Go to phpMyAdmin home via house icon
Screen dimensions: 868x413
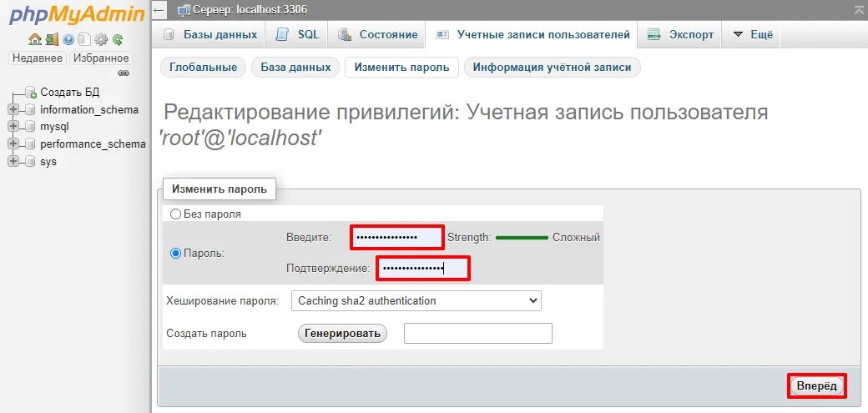pyautogui.click(x=34, y=40)
